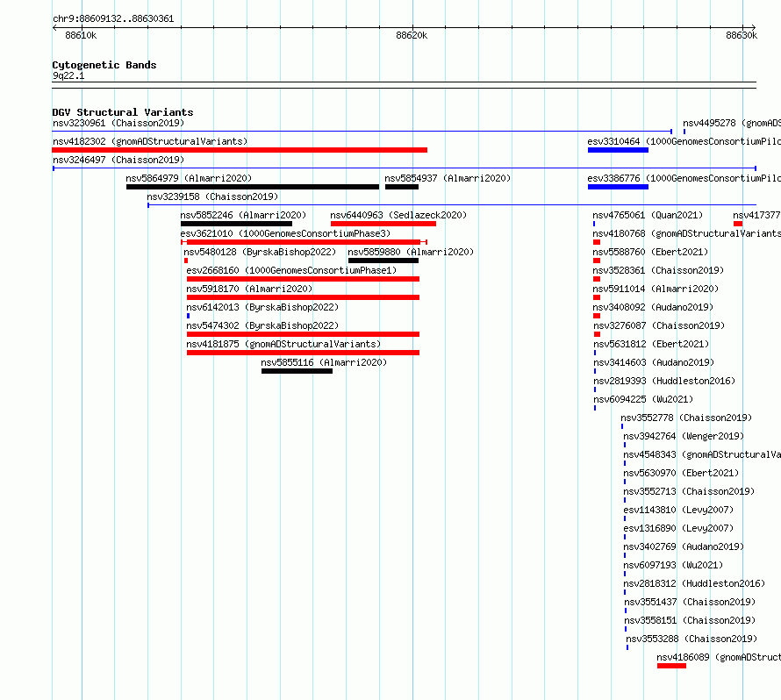The width and height of the screenshot is (781, 700).
Task: Click the nsv6142013 (ByrskaBishop2022) label
Action: [x=262, y=307]
